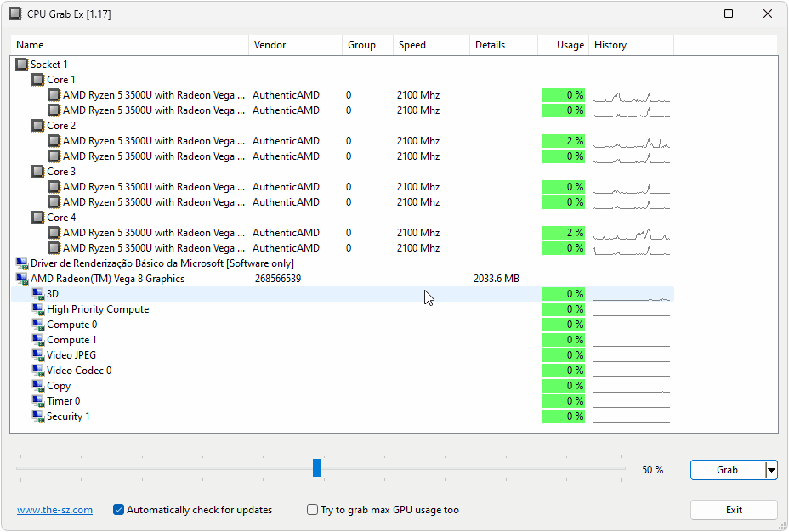Click the Grab button
The height and width of the screenshot is (532, 789).
pyautogui.click(x=728, y=470)
